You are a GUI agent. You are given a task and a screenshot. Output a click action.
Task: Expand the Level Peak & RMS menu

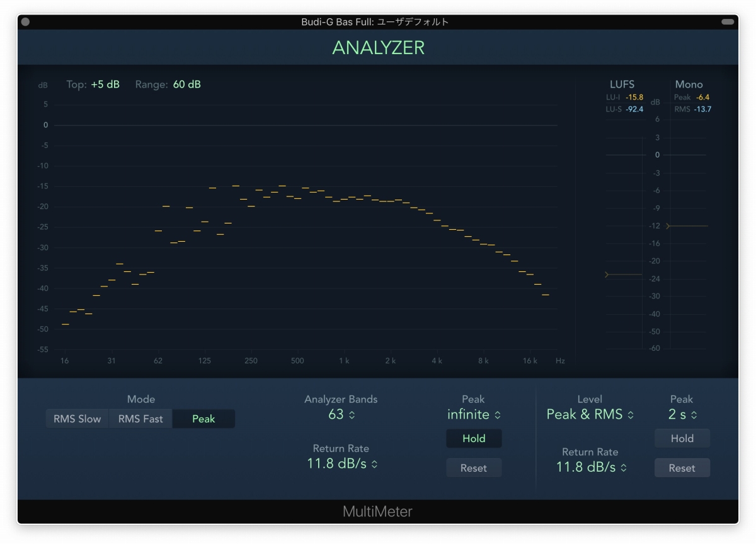click(x=590, y=414)
